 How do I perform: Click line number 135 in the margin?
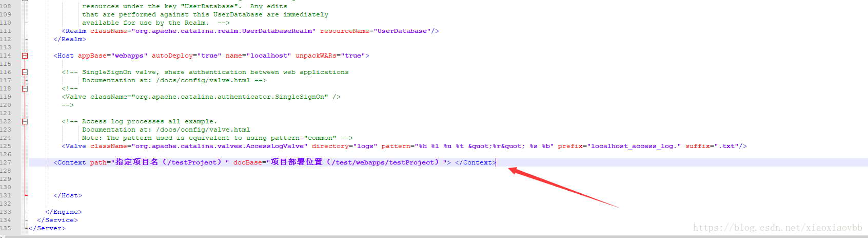coord(6,228)
